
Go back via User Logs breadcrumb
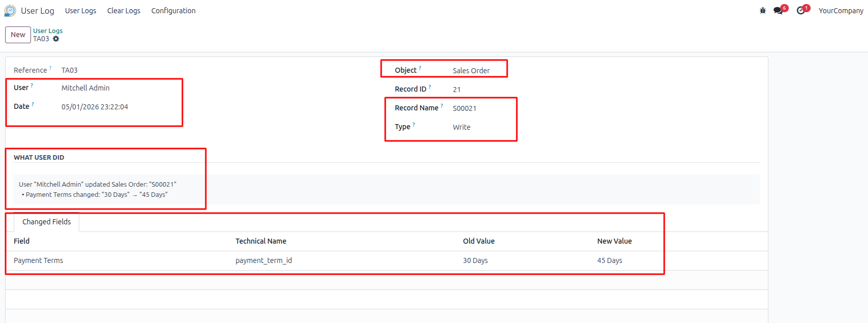pyautogui.click(x=48, y=31)
